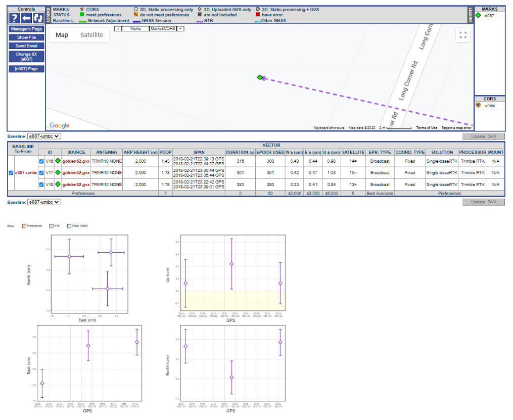Open the Baseline dropdown below the table

pyautogui.click(x=43, y=202)
